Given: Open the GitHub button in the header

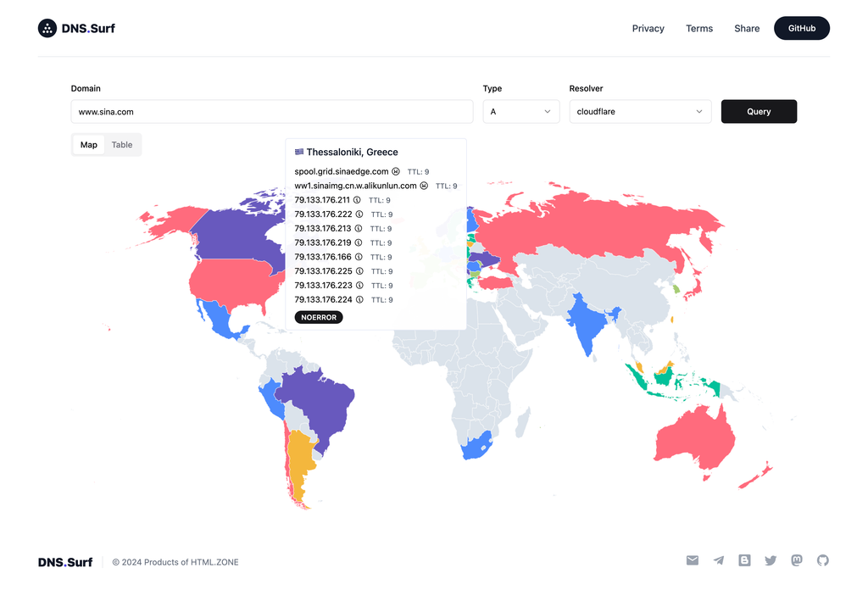Looking at the screenshot, I should tap(801, 28).
